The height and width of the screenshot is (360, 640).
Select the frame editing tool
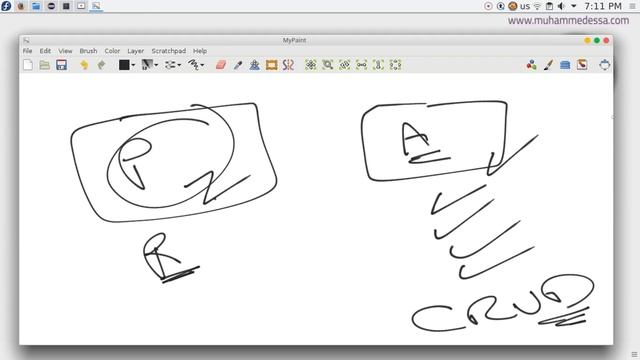[x=271, y=65]
